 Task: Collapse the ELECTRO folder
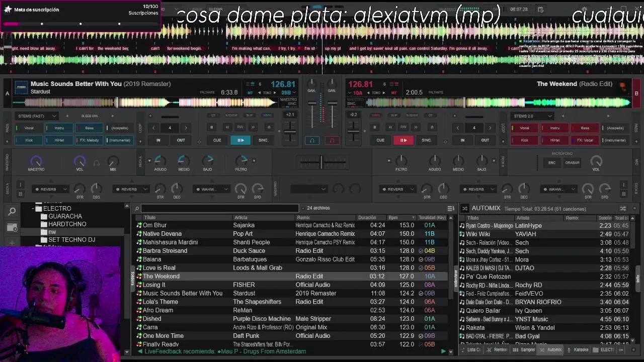(x=33, y=208)
